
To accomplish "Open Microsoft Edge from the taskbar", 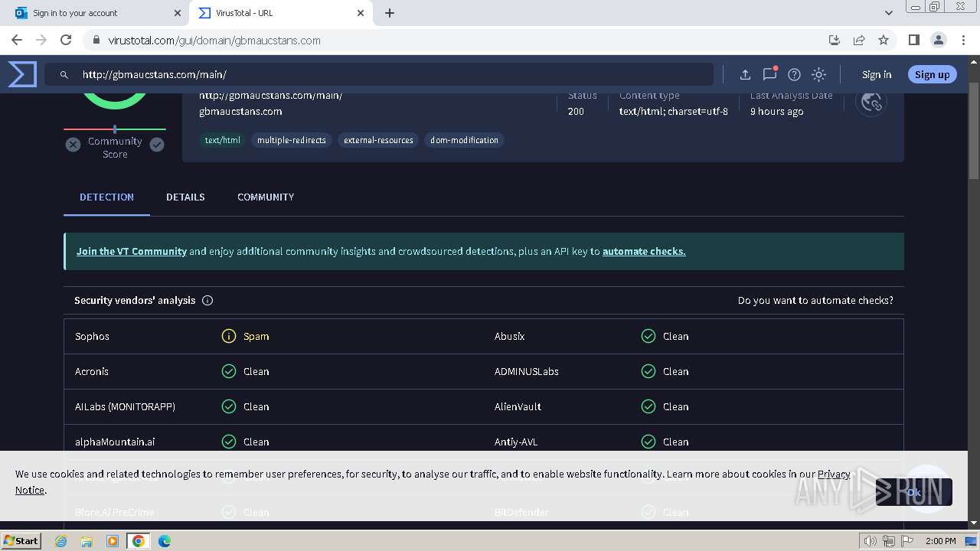I will pos(164,541).
